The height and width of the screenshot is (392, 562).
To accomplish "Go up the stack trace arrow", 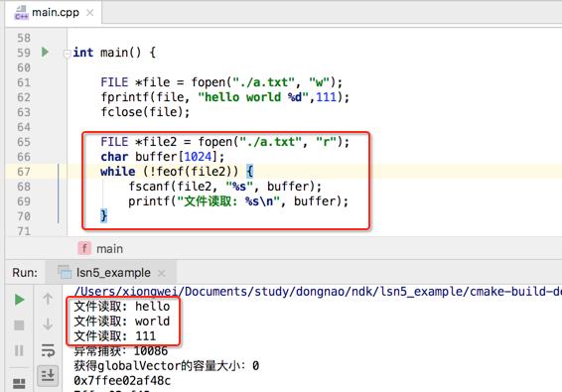I will tap(48, 299).
